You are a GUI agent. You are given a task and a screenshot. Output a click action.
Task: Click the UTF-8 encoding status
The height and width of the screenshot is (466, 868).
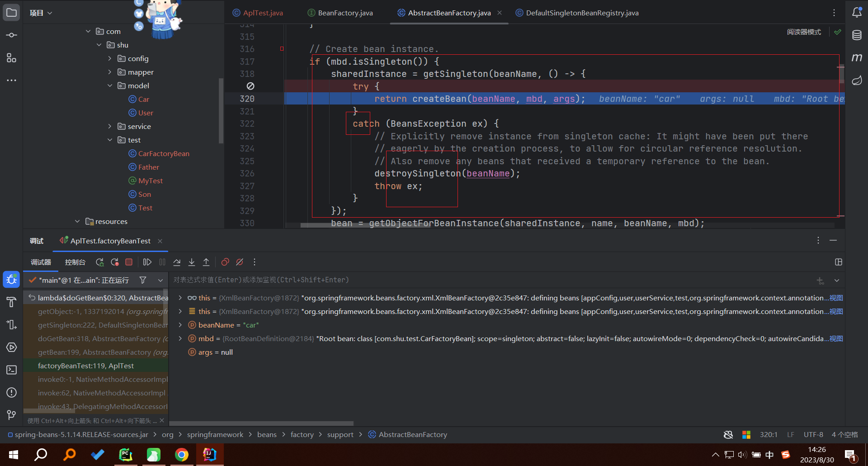pos(813,434)
